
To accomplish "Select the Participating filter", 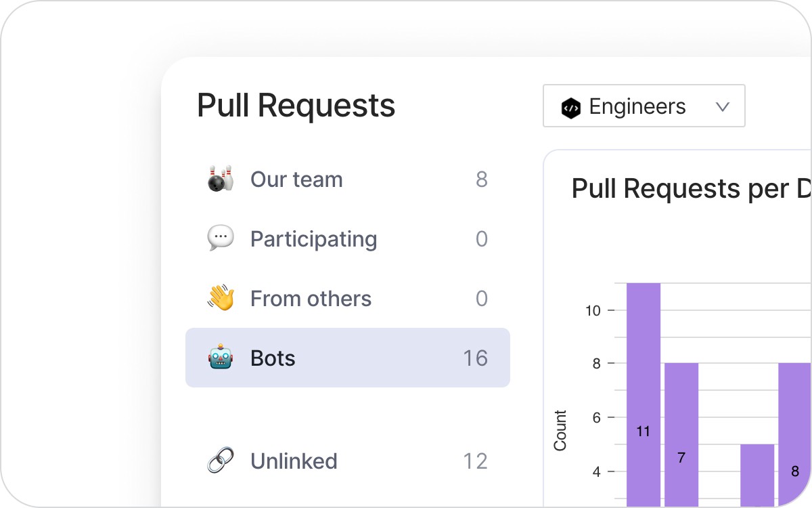I will point(313,239).
